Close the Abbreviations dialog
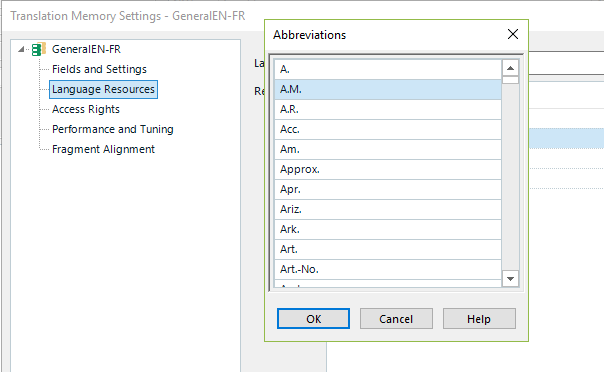The width and height of the screenshot is (604, 372). pyautogui.click(x=513, y=34)
